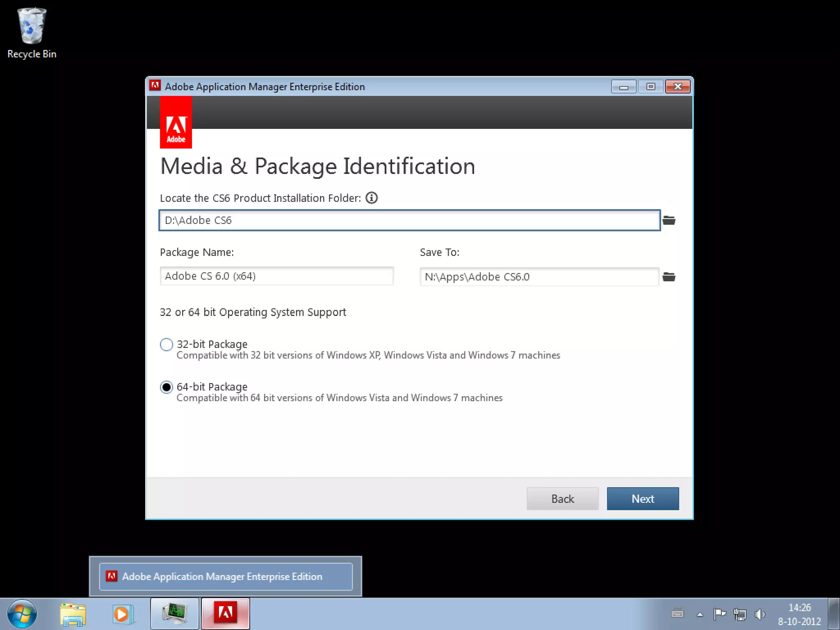Click the network status tray icon
This screenshot has height=630, width=840.
coord(740,614)
